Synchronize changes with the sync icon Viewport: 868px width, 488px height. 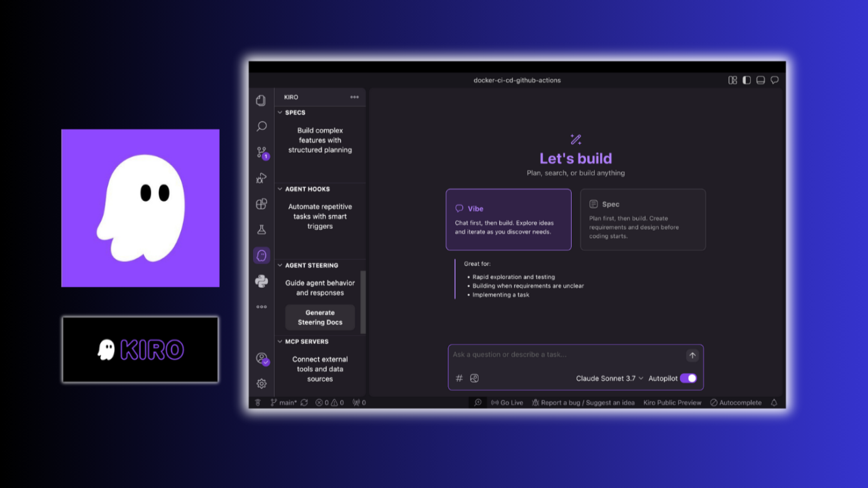click(x=304, y=402)
